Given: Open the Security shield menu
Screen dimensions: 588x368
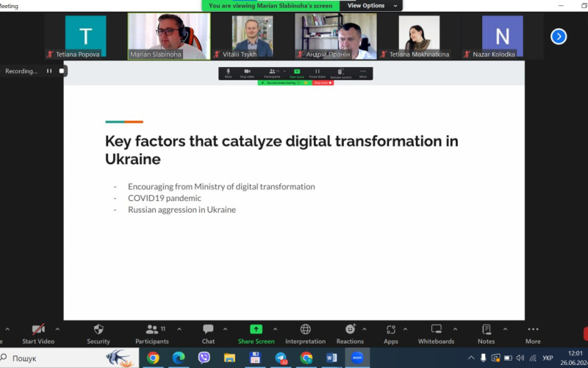Looking at the screenshot, I should pos(98,334).
